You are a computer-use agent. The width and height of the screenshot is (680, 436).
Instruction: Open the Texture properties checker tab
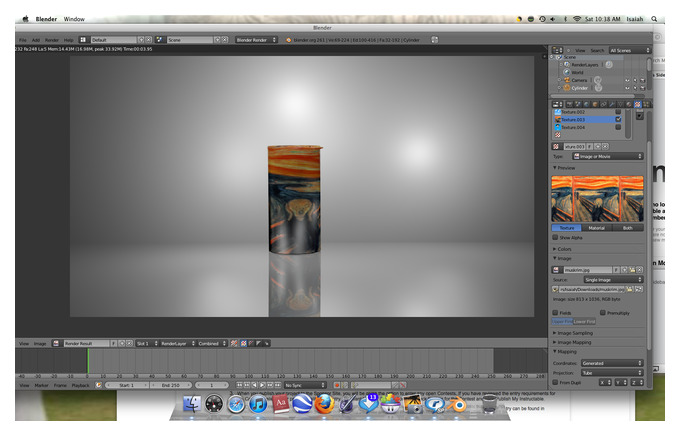[x=638, y=104]
